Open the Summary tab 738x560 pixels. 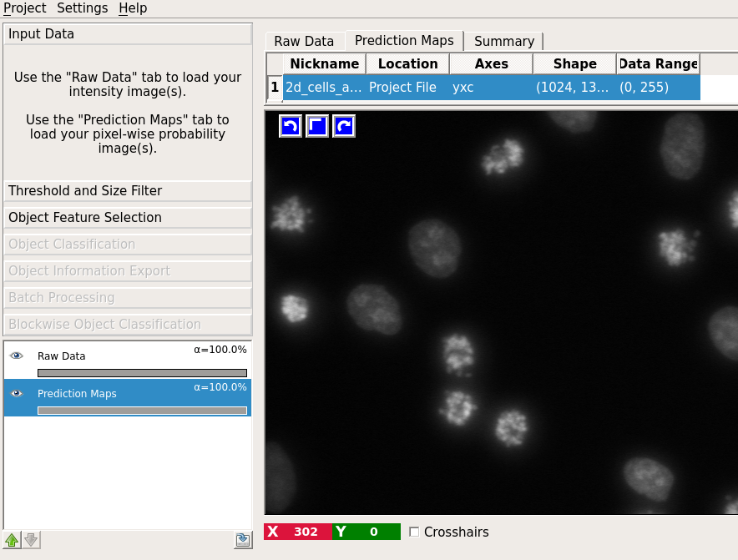point(503,41)
